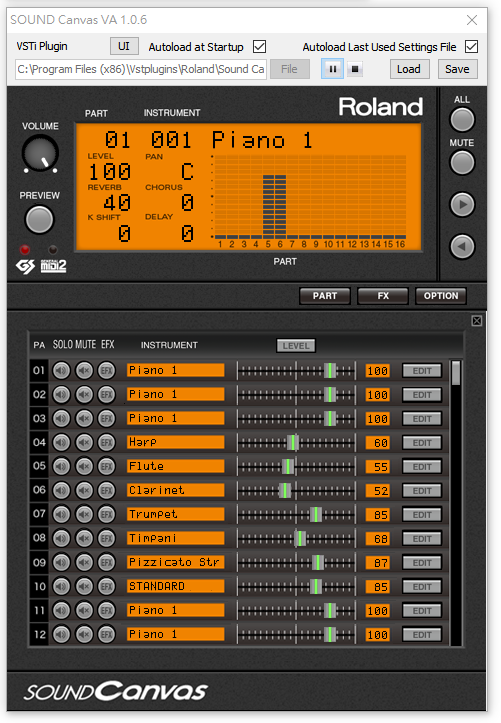Go to next part arrow button

[x=462, y=205]
